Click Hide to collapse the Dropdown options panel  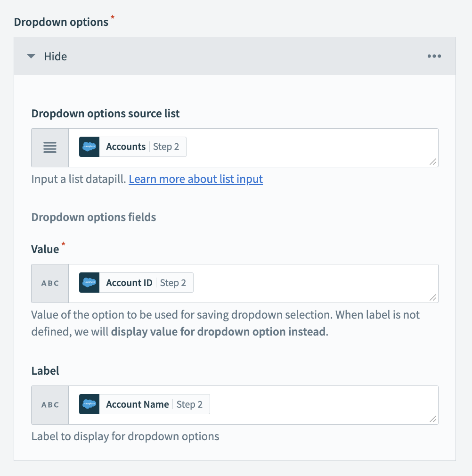[x=56, y=56]
